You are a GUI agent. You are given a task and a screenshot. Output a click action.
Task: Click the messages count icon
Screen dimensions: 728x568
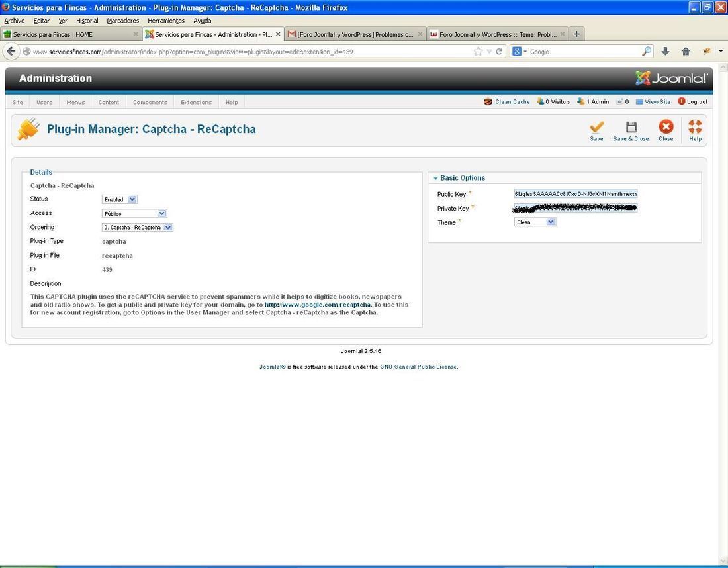click(619, 102)
